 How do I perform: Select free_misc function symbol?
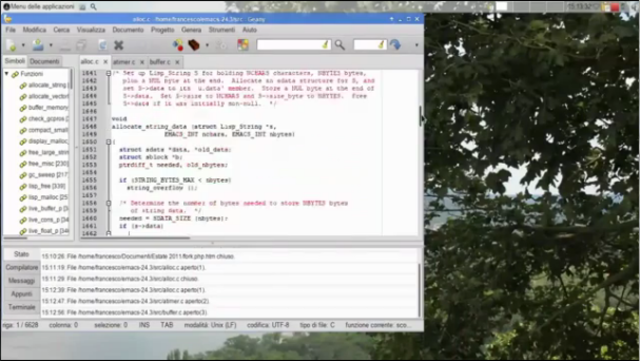pyautogui.click(x=48, y=164)
